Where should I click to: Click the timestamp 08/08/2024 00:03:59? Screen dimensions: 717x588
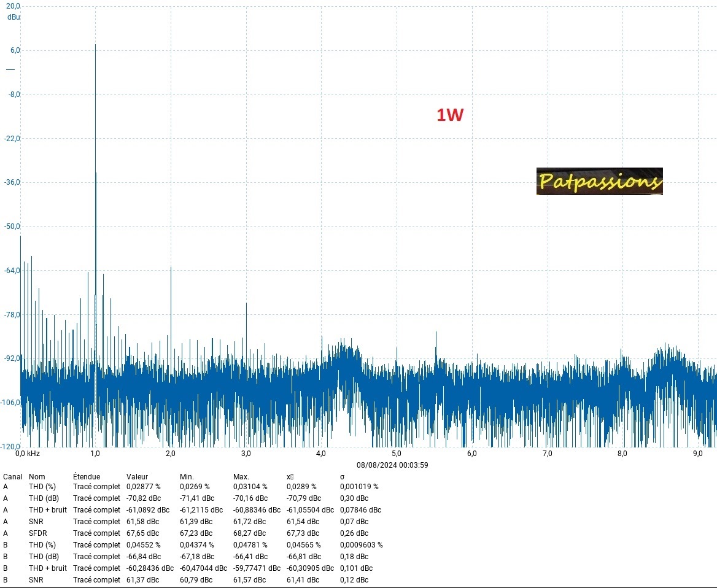[392, 465]
